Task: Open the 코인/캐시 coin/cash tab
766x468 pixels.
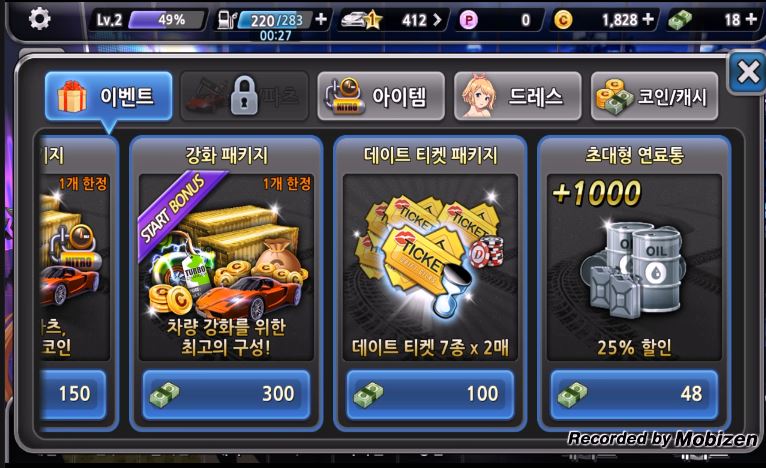Action: pyautogui.click(x=655, y=96)
